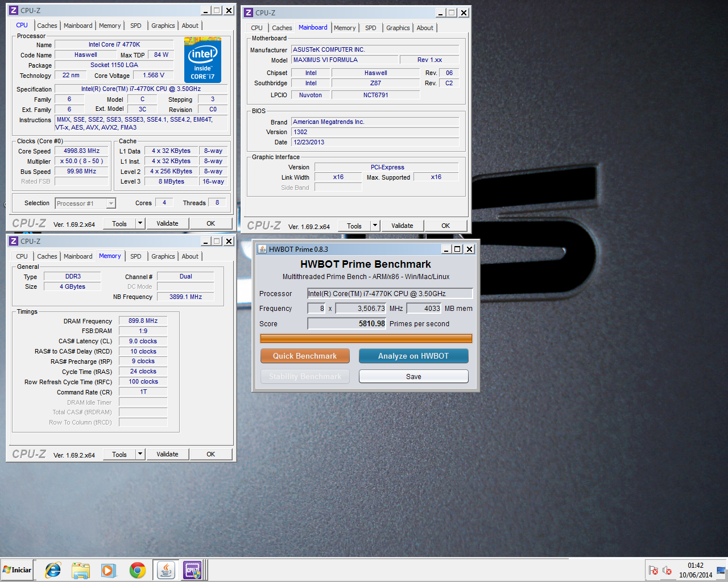Click the orange benchmark progress bar
This screenshot has height=582, width=728.
click(x=366, y=339)
